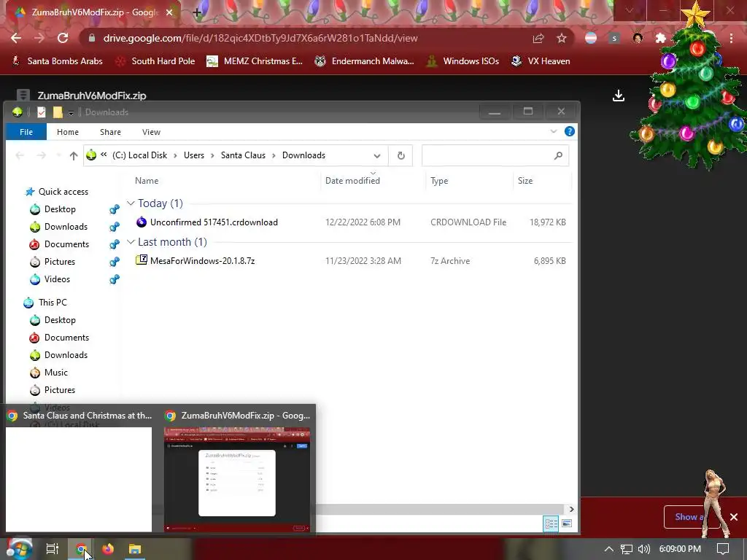
Task: Switch Explorer to details view layout
Action: pos(551,524)
